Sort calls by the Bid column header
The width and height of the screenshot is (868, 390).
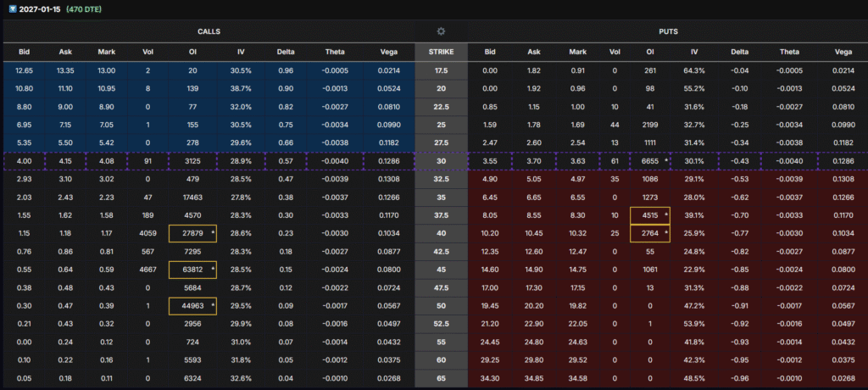pyautogui.click(x=24, y=52)
